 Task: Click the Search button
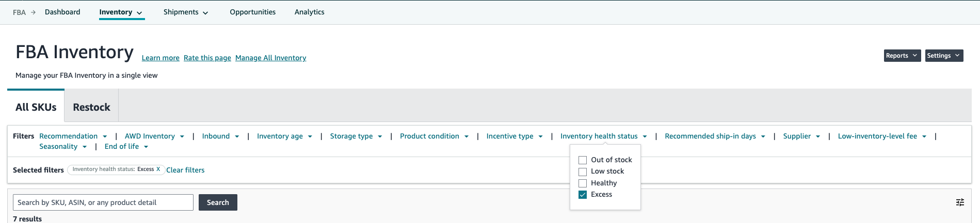(218, 202)
